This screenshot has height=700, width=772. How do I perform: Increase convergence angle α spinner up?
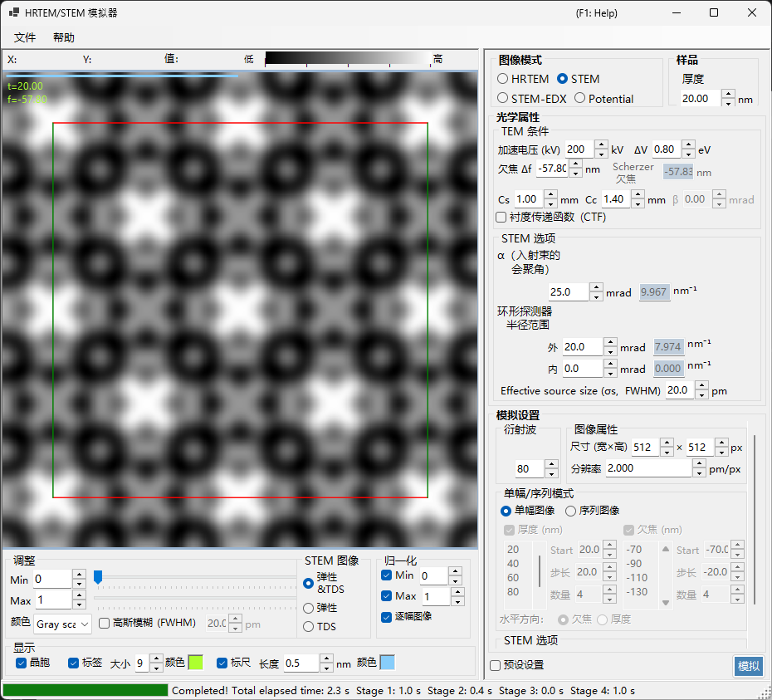point(596,287)
